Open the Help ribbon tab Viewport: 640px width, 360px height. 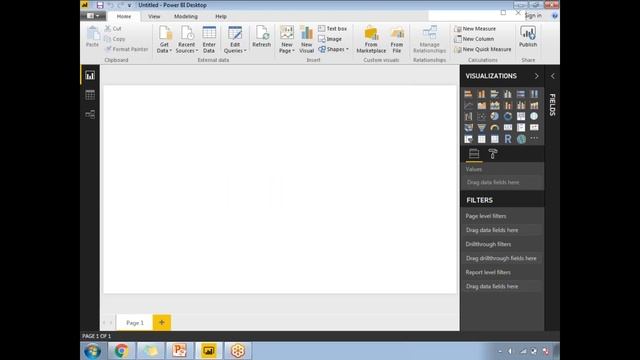point(221,16)
